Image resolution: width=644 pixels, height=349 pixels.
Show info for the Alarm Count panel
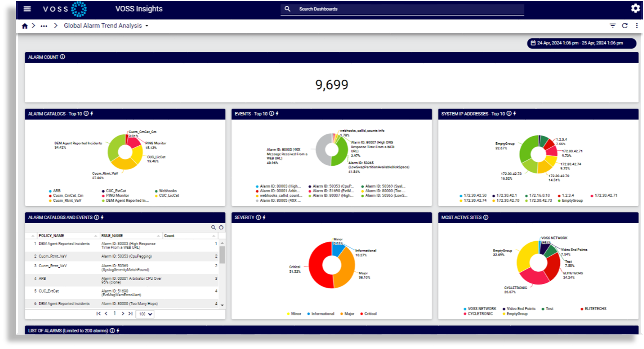62,57
